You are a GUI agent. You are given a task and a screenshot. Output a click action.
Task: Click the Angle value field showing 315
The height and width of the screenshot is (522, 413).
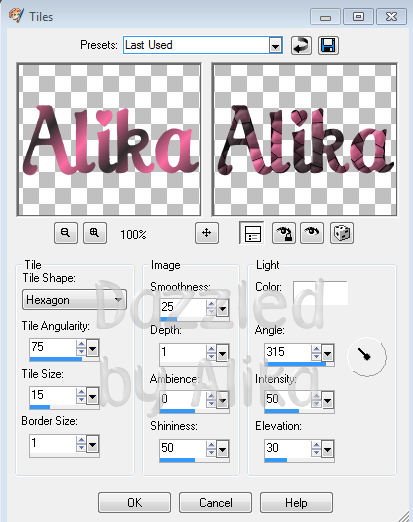(288, 352)
